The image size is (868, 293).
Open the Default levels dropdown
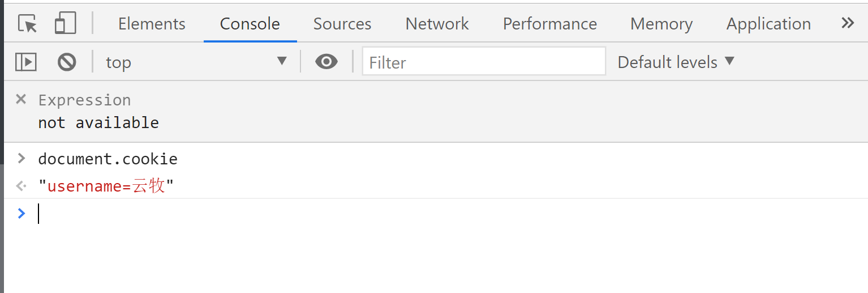click(x=676, y=62)
